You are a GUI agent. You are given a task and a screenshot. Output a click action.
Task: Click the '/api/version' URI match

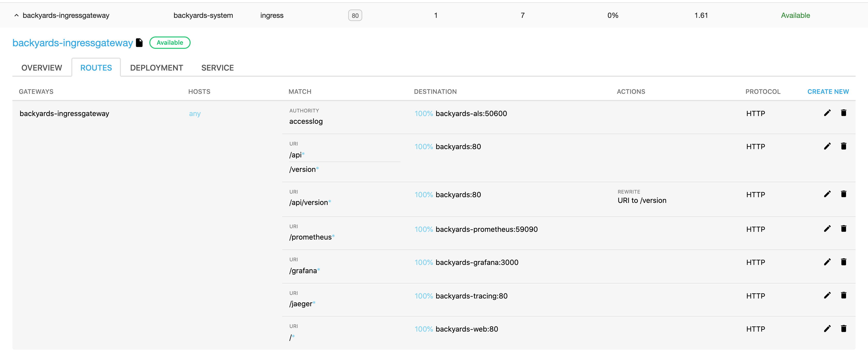[310, 203]
